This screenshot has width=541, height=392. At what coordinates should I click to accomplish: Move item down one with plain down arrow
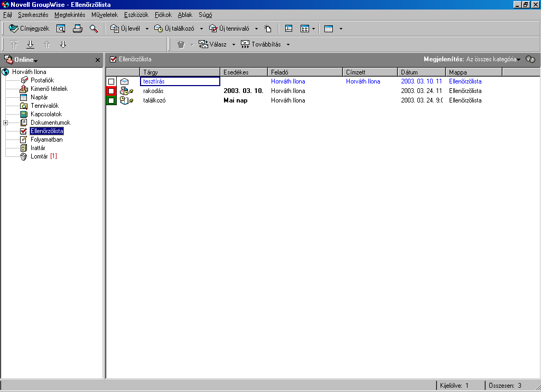click(x=63, y=44)
